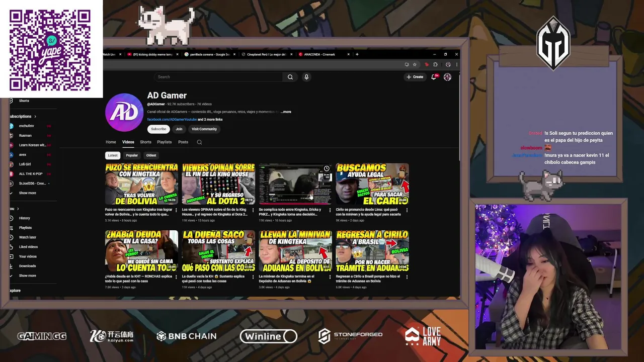Screen dimensions: 644x362
Task: Click the 'and 2 more links' text
Action: (210, 120)
